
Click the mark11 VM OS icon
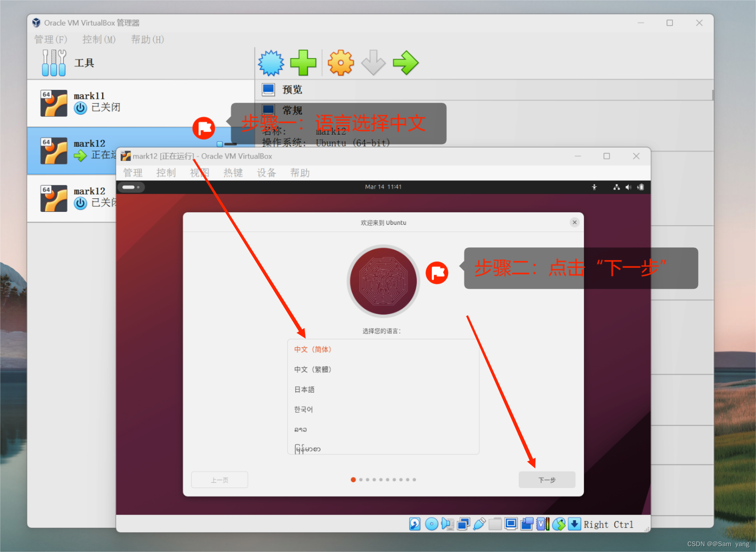54,103
